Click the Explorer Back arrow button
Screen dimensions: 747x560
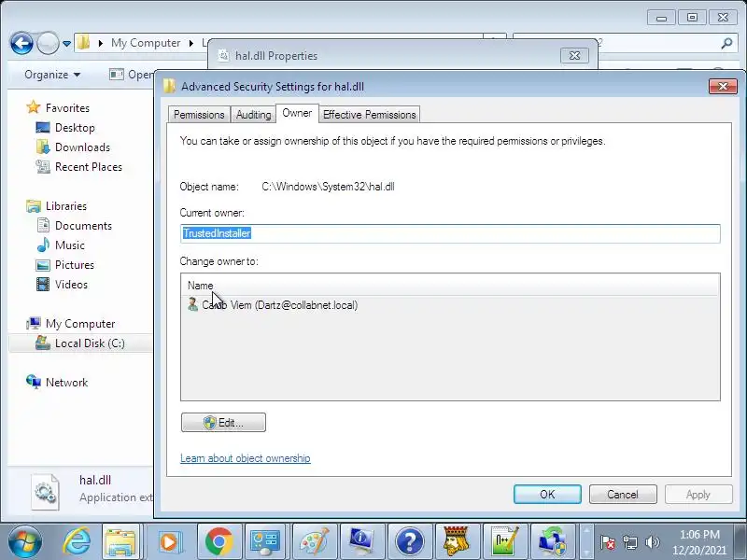pyautogui.click(x=21, y=44)
